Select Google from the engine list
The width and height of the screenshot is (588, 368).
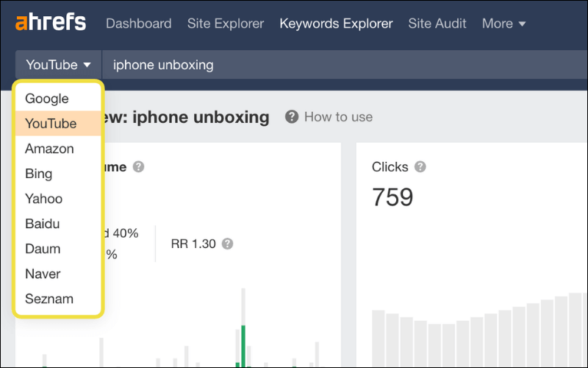47,99
